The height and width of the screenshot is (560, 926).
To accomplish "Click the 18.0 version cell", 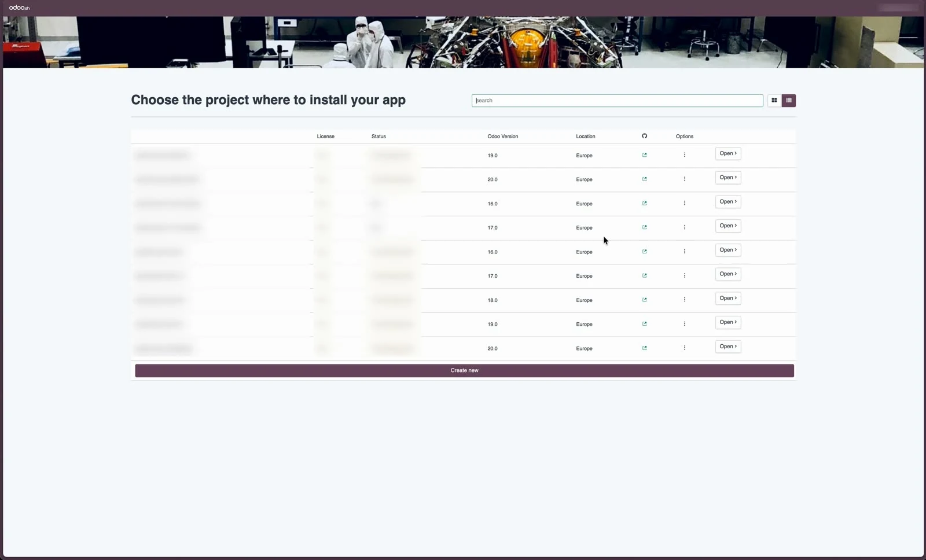I will [492, 300].
